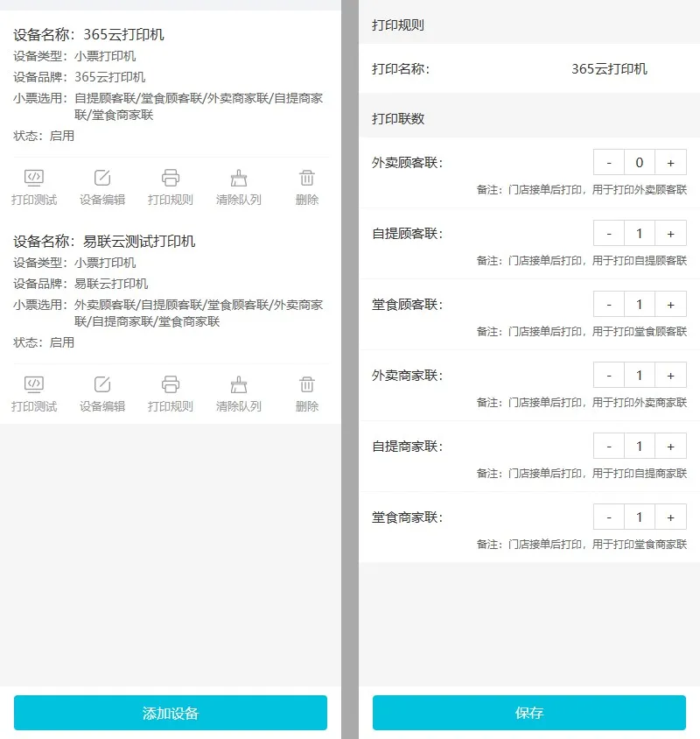
Task: Click the 添加设备 button
Action: pos(171,713)
